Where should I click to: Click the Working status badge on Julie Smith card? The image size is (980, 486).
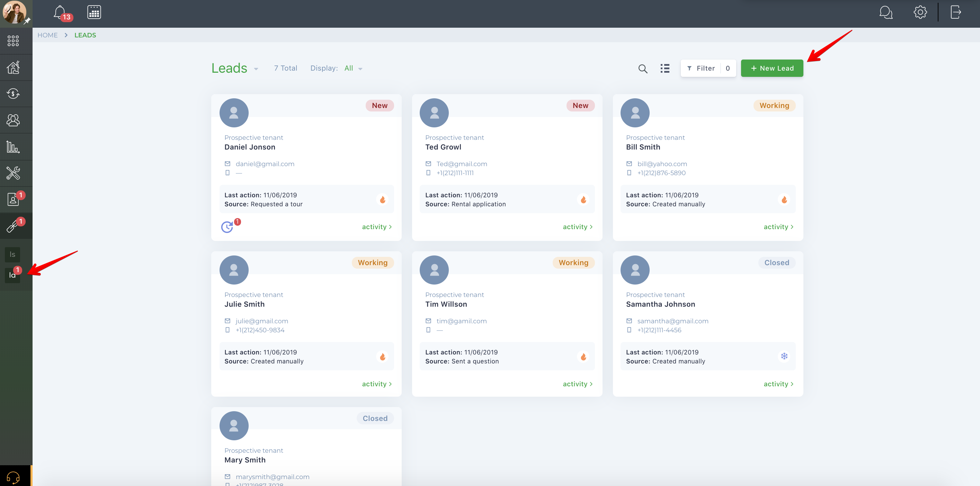(373, 262)
